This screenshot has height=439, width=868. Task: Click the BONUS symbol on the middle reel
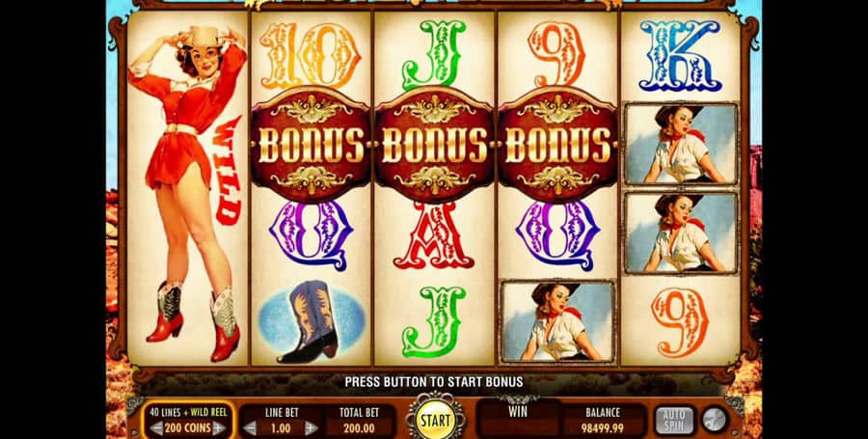point(434,145)
